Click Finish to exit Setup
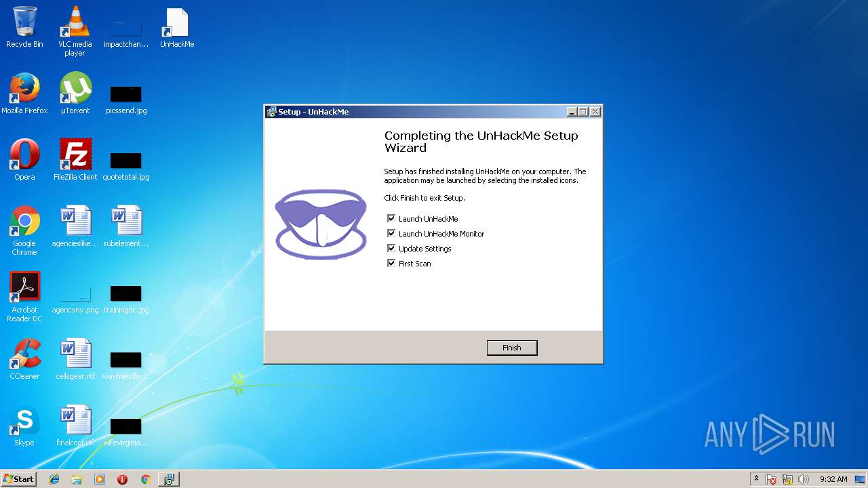868x488 pixels. click(x=512, y=348)
